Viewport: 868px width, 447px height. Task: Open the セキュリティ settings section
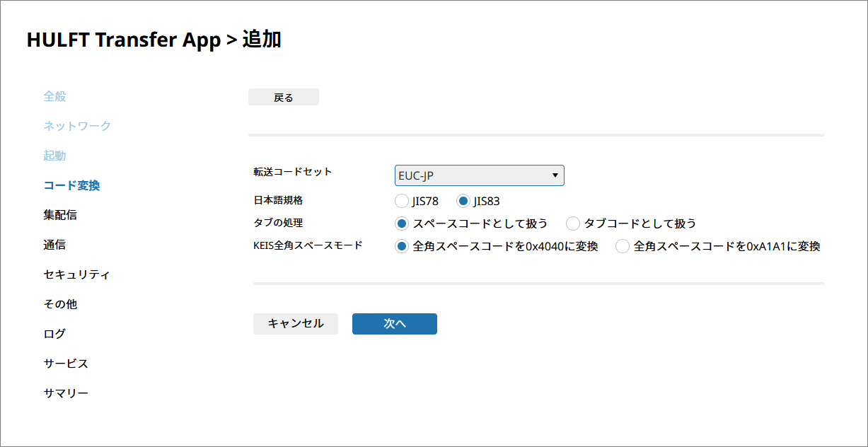(76, 274)
